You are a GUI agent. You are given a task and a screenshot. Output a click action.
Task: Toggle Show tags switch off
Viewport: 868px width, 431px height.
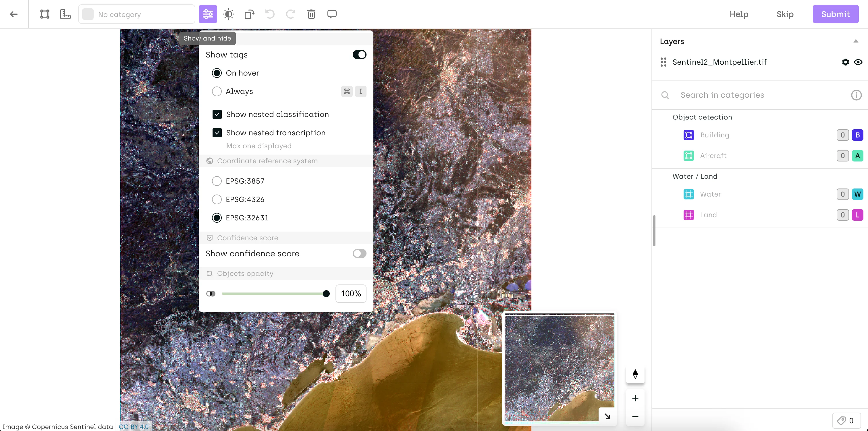pyautogui.click(x=359, y=55)
